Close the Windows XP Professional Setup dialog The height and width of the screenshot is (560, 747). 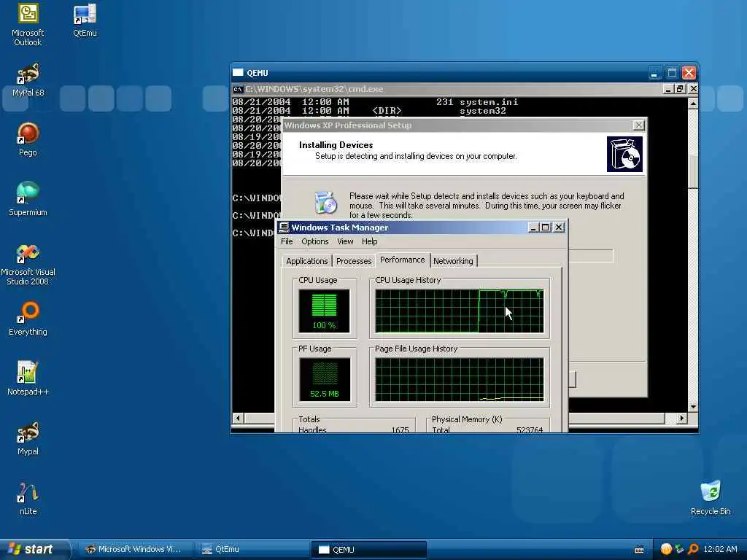pos(638,125)
